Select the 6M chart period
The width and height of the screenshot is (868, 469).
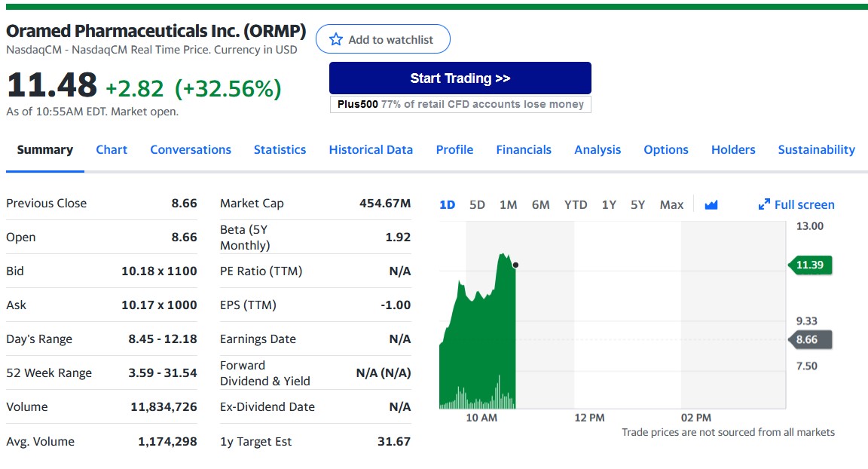pyautogui.click(x=540, y=204)
